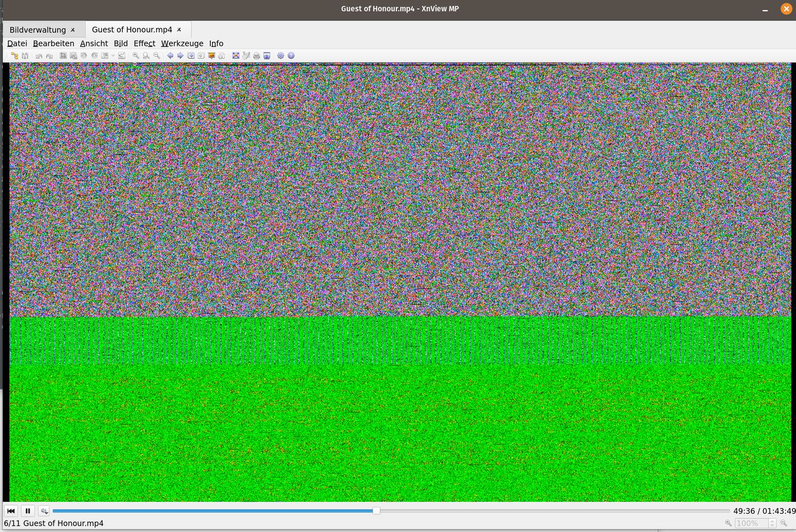Open the Effect menu
Viewport: 796px width, 532px height.
tap(144, 43)
